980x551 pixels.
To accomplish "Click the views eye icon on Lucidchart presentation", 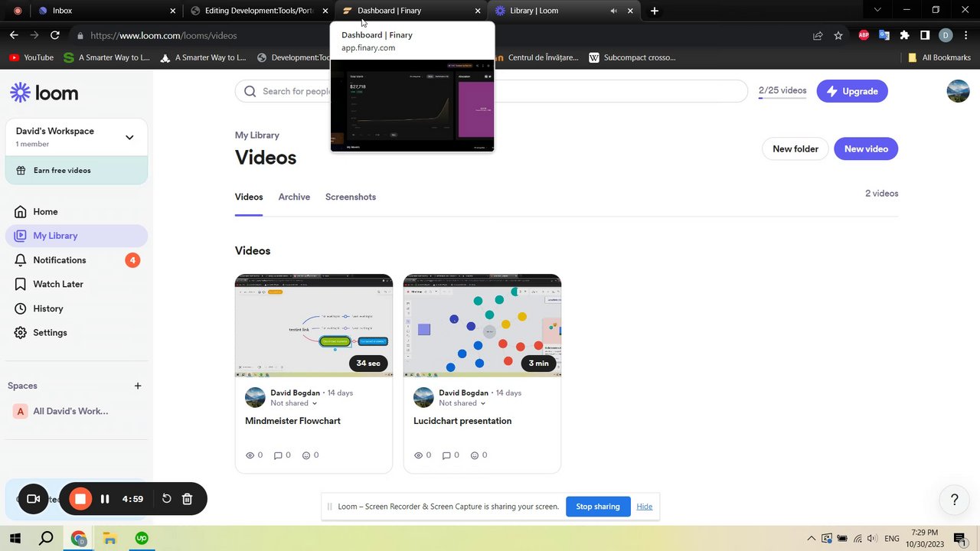I will 418,455.
